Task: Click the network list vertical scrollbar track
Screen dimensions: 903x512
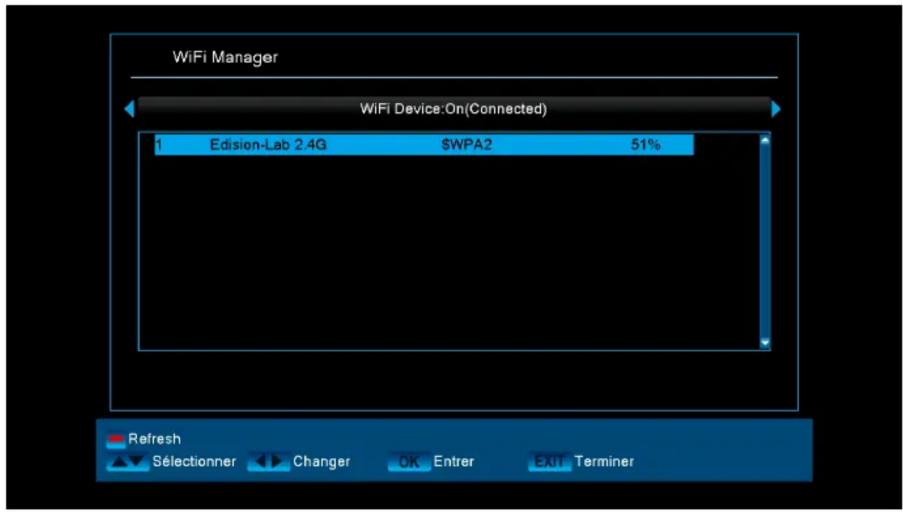Action: [x=766, y=240]
